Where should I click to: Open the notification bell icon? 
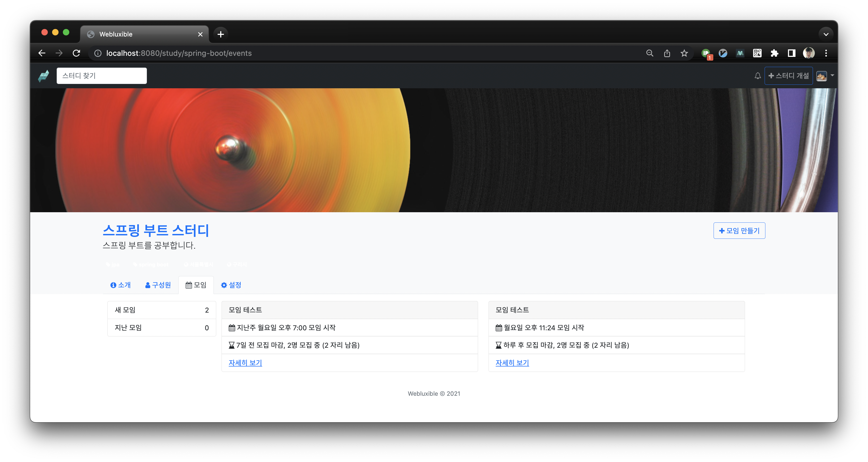point(757,76)
